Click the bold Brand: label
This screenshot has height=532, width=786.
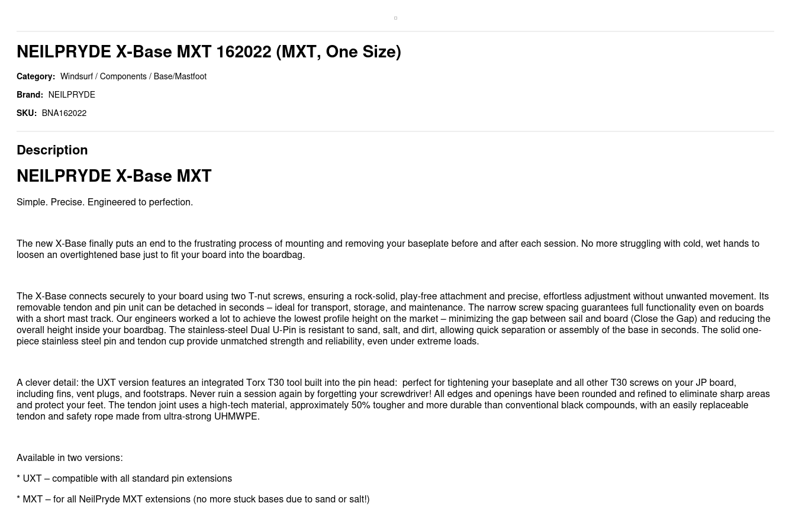pyautogui.click(x=30, y=95)
